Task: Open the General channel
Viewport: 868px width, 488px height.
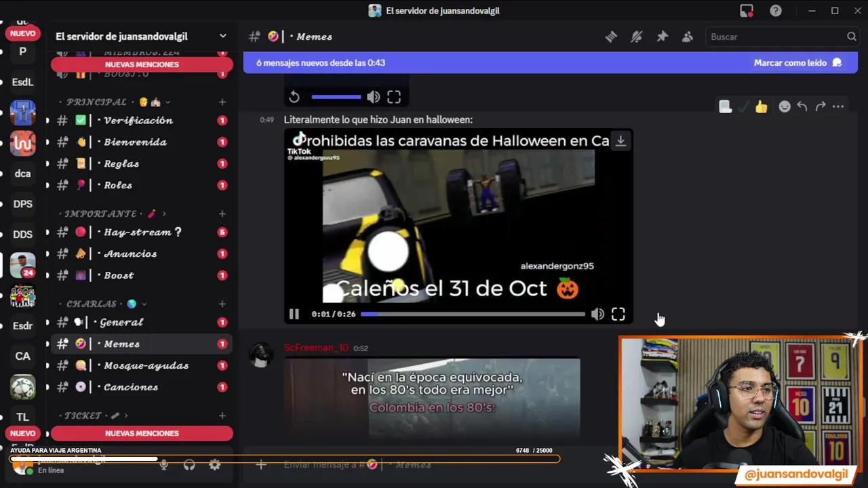Action: [x=142, y=322]
